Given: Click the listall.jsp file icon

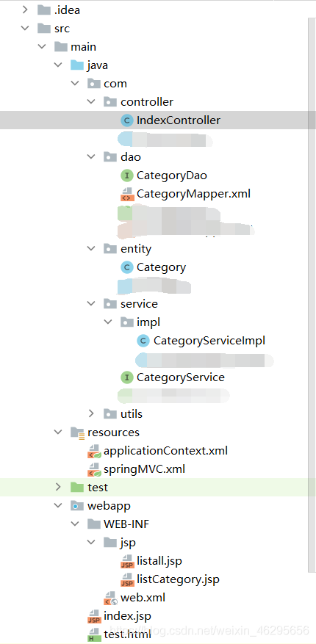Looking at the screenshot, I should [x=127, y=561].
